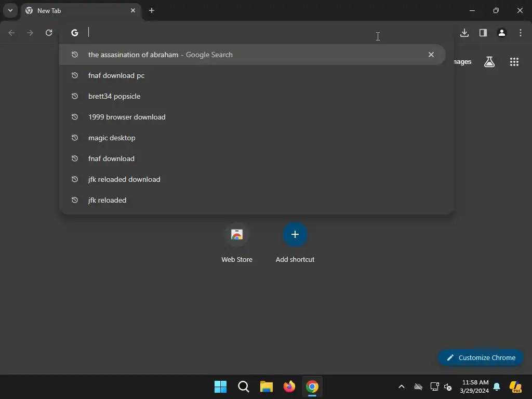Open a new tab with plus button

[x=152, y=10]
